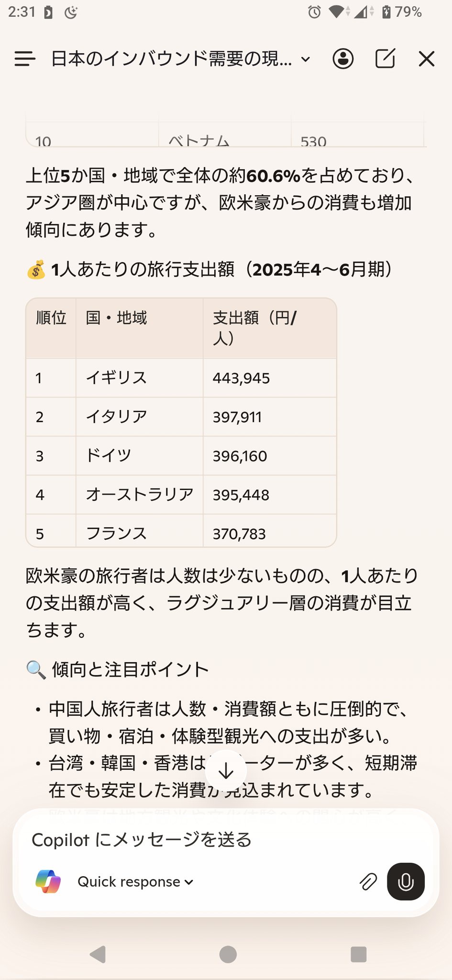Attach a file with the paperclip icon
The image size is (452, 980).
368,881
